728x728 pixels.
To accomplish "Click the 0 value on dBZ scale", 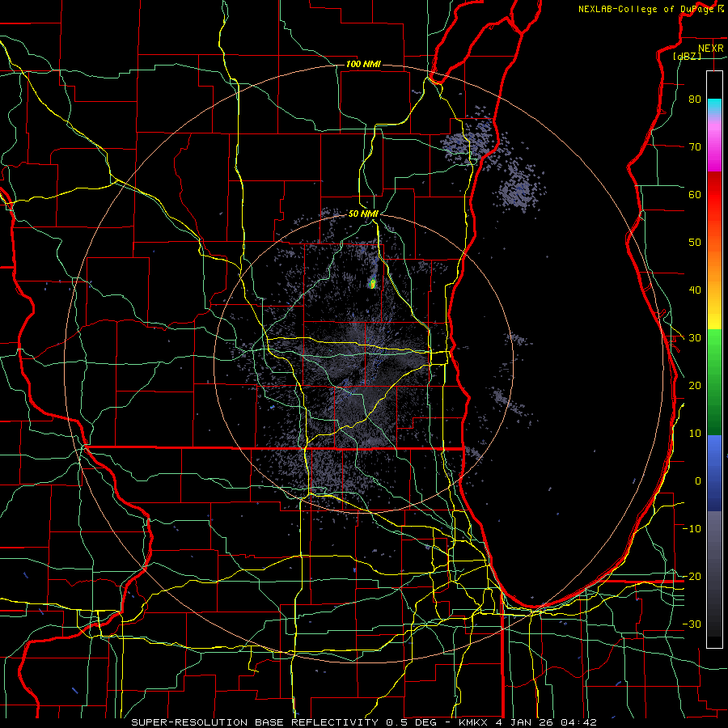I will 698,481.
